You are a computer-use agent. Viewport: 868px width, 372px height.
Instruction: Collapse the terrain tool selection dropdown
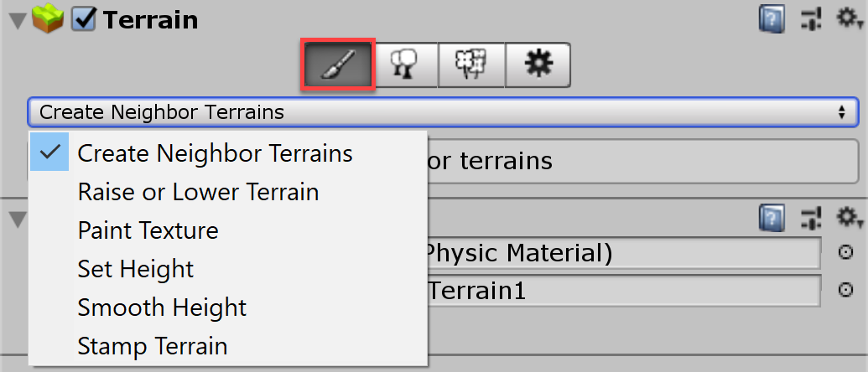click(x=442, y=111)
